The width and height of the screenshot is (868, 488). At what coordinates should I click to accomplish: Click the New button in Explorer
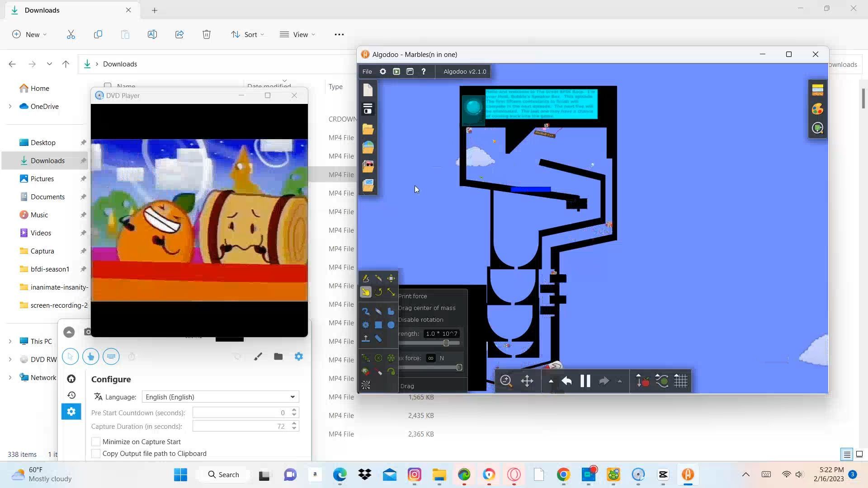(29, 35)
